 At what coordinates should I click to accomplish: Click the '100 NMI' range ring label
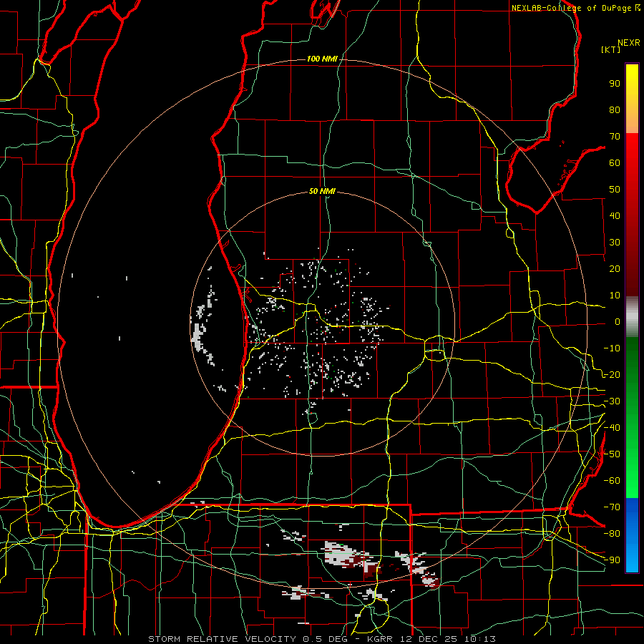(x=322, y=59)
